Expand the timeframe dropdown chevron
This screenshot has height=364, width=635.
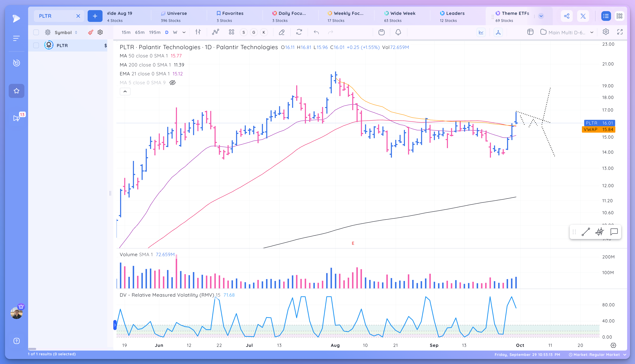(184, 32)
